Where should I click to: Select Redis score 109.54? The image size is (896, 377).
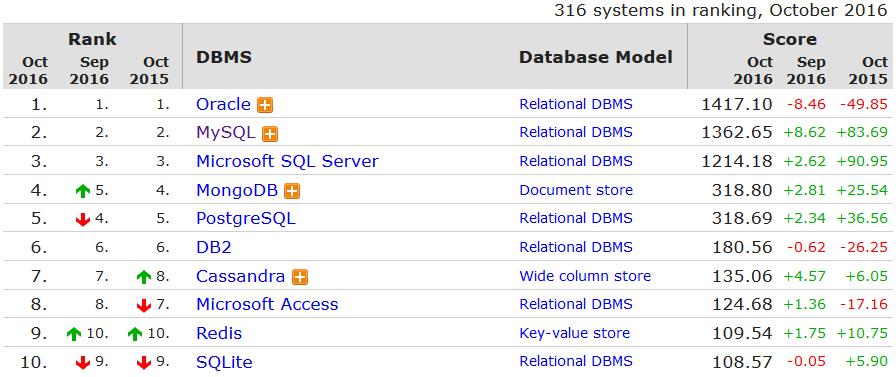(x=742, y=334)
